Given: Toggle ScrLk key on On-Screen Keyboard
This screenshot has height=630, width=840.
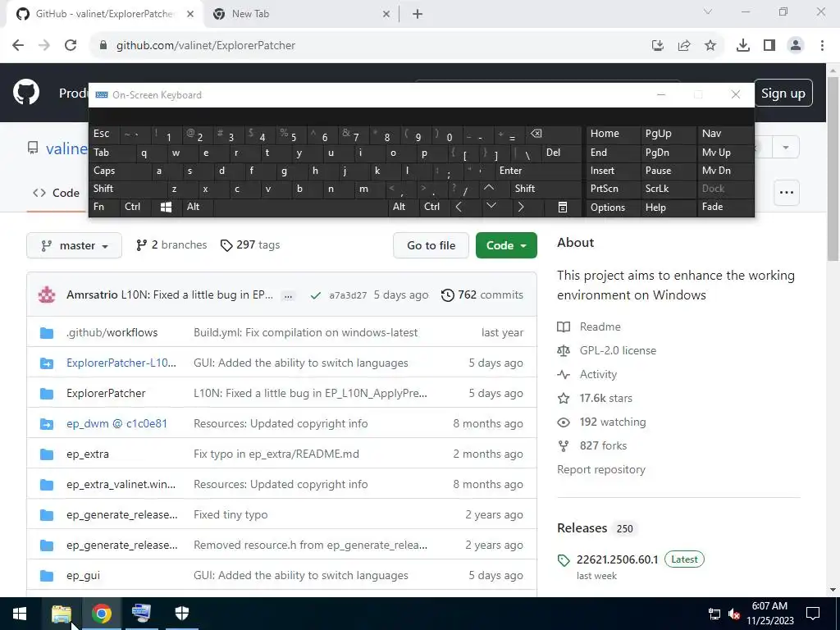Looking at the screenshot, I should (668, 188).
